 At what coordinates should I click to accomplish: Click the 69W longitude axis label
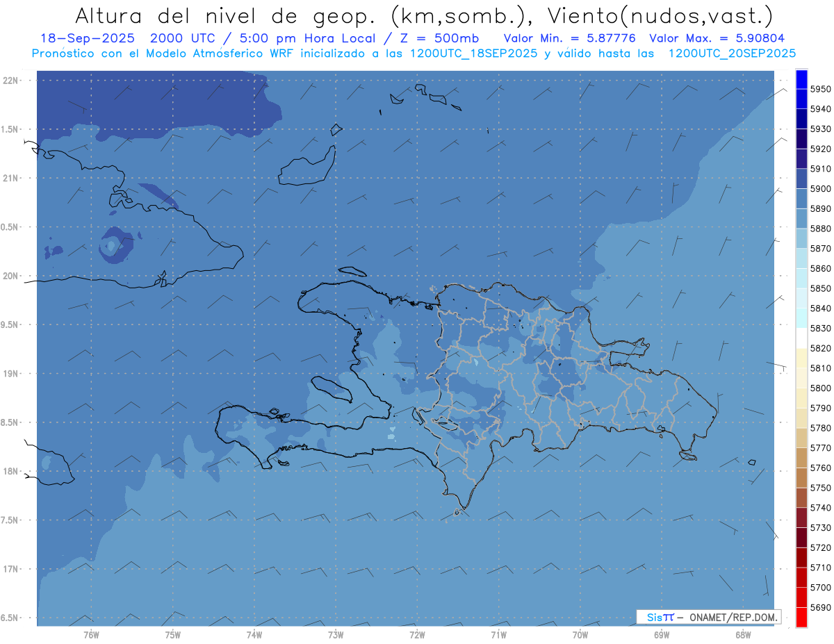[662, 634]
